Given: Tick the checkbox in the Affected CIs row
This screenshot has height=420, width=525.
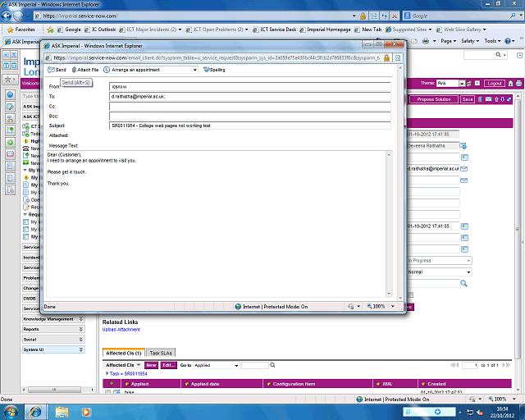Looking at the screenshot, I should [x=107, y=393].
